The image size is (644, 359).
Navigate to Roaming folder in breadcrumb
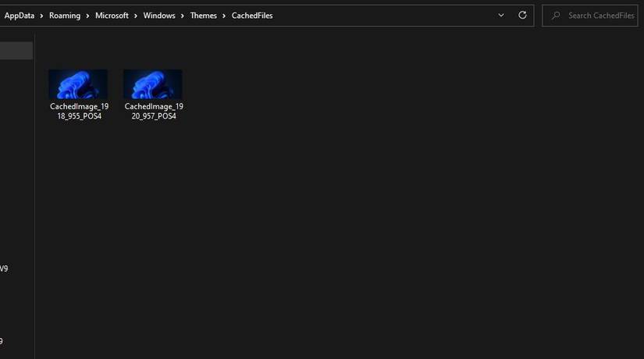tap(65, 16)
